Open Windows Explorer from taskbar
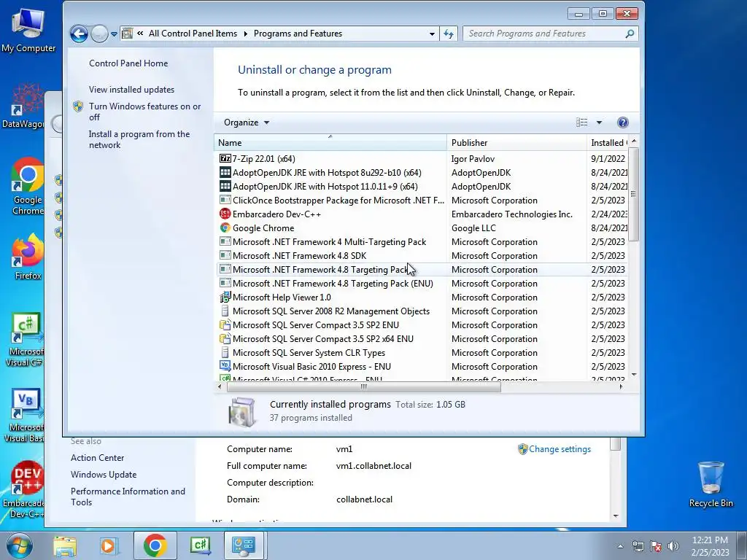 click(65, 545)
